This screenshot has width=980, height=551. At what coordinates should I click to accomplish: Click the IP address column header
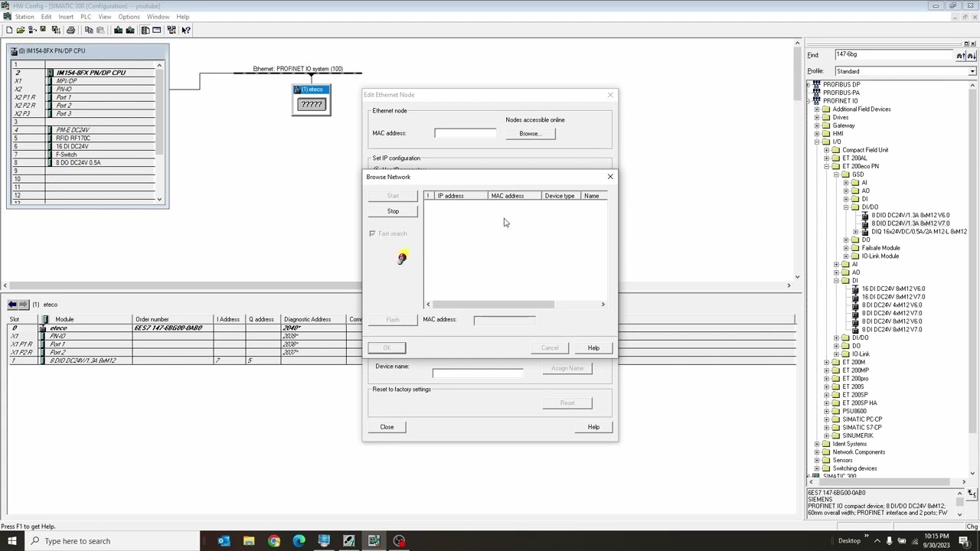pyautogui.click(x=460, y=196)
